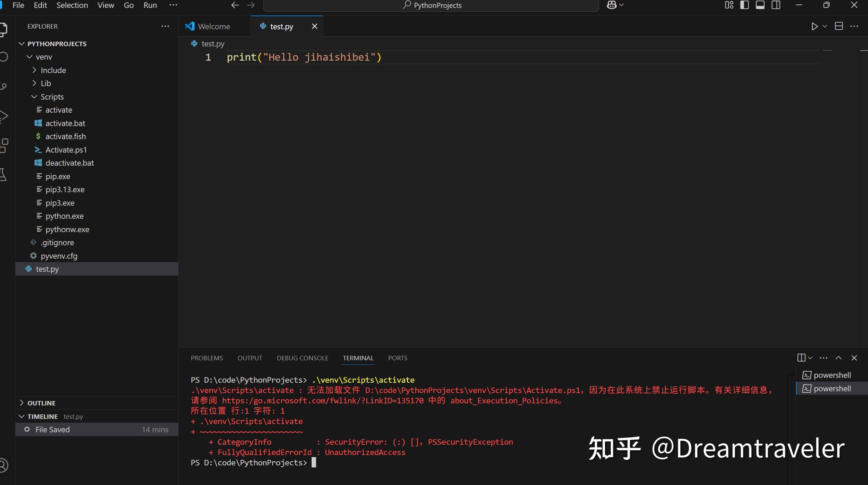Open the Run button dropdown arrow
The width and height of the screenshot is (868, 485).
[825, 26]
